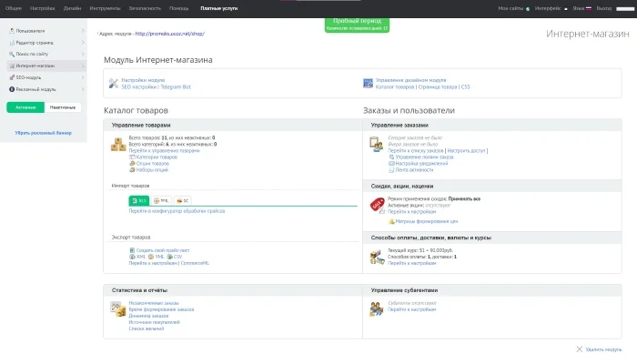
Task: Open the Помощь top menu
Action: (x=178, y=8)
